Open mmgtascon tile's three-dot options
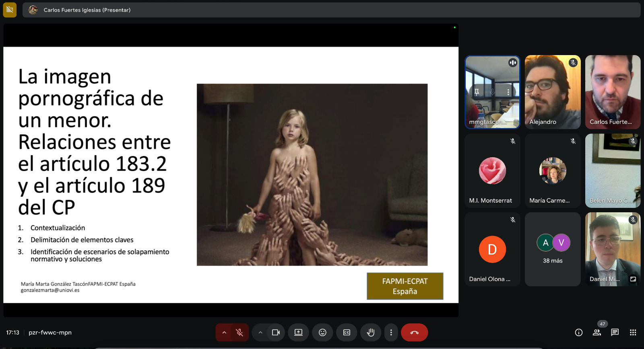The width and height of the screenshot is (644, 349). [x=508, y=92]
